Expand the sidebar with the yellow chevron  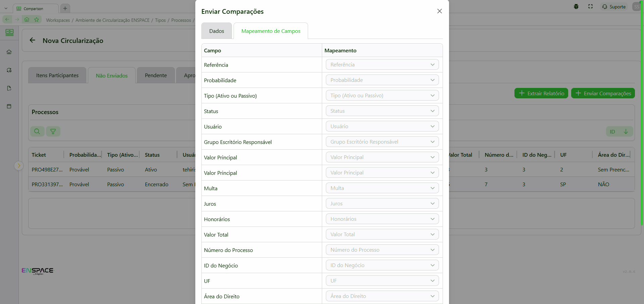(x=19, y=165)
